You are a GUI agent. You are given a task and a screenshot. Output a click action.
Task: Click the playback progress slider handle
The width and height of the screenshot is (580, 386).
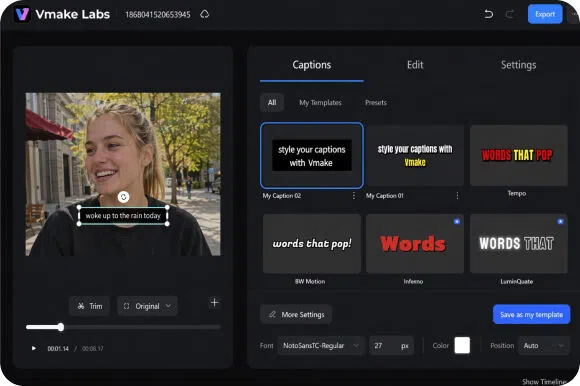(x=61, y=327)
